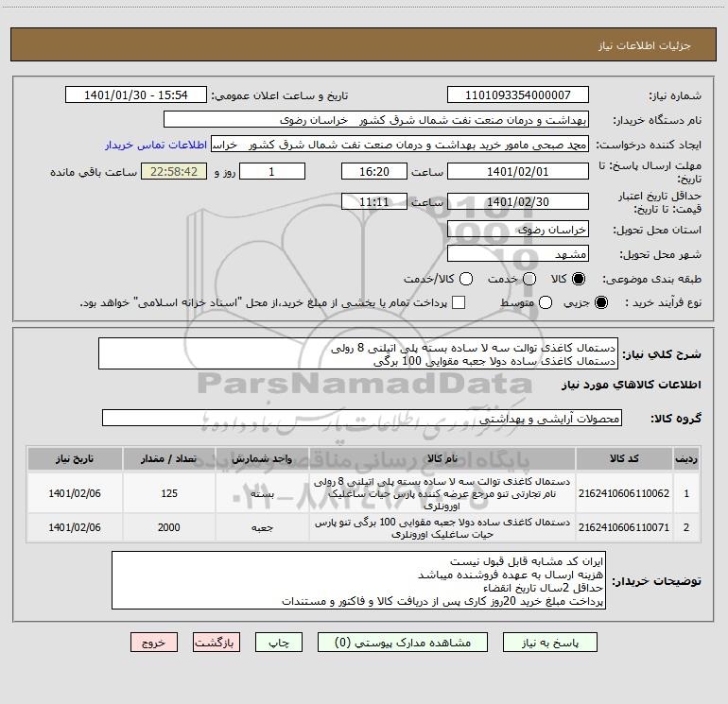
Task: Click the response deadline date 1401/02/01
Action: (x=518, y=171)
